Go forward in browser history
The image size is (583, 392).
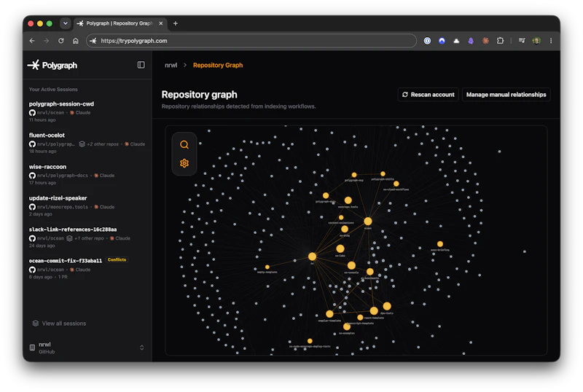pyautogui.click(x=46, y=41)
